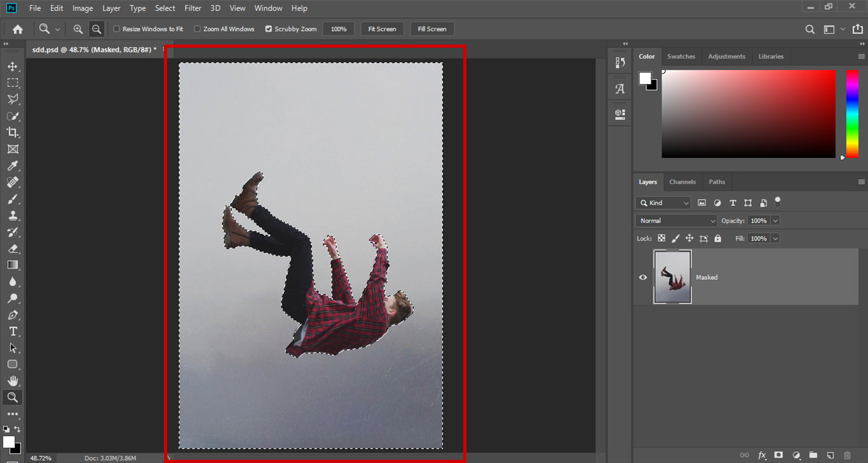Image resolution: width=868 pixels, height=463 pixels.
Task: Toggle Lock all padlock icon
Action: (717, 238)
